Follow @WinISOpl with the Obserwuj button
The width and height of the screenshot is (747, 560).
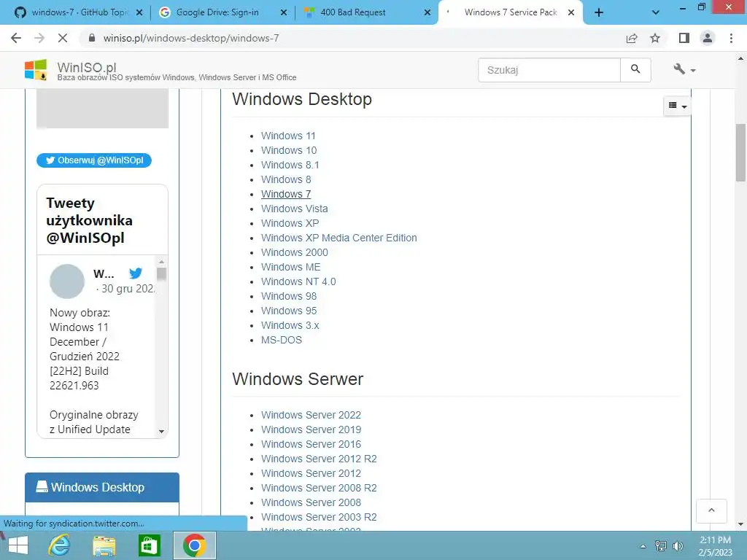(94, 160)
